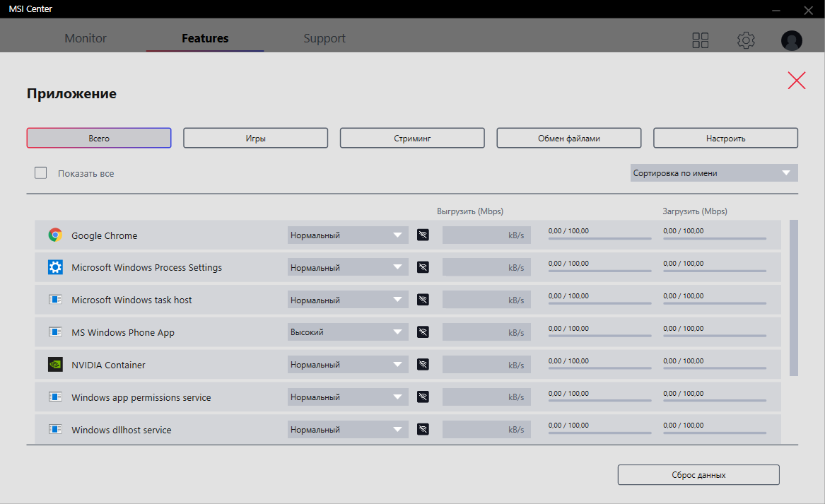
Task: Open the apps grid icon in header
Action: [700, 40]
